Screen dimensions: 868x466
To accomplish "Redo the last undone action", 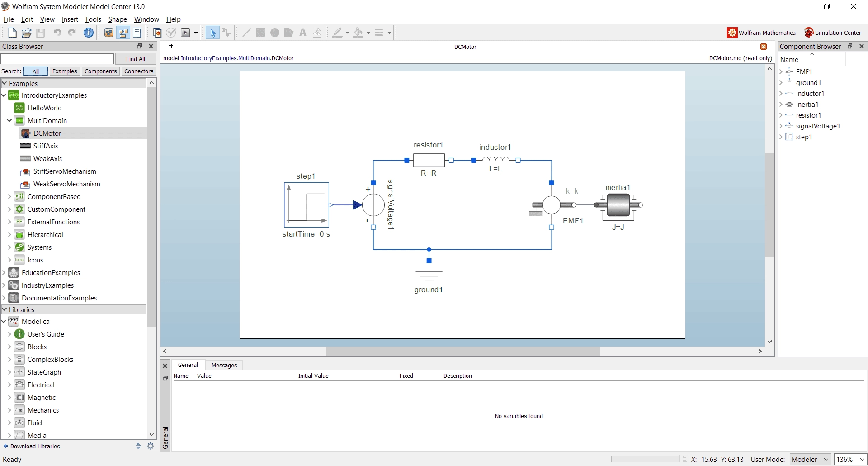I will 72,33.
